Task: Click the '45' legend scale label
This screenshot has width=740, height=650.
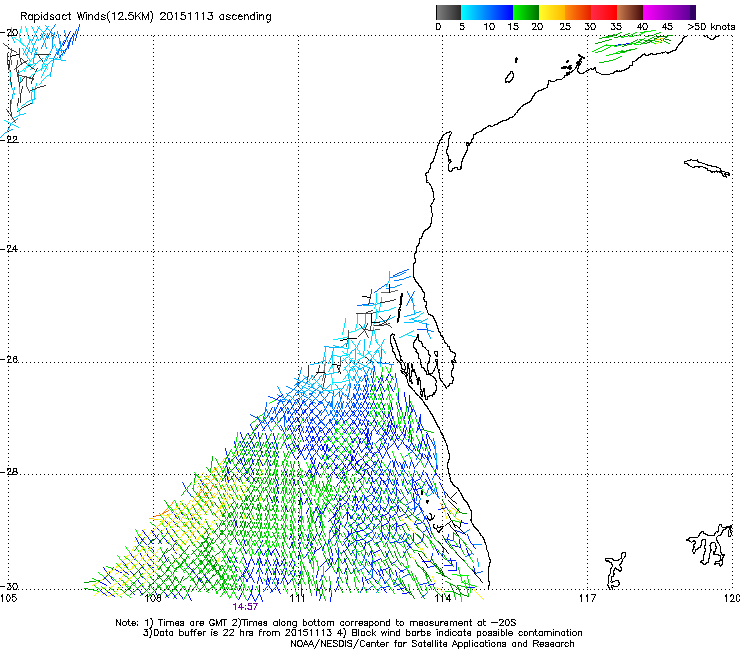Action: click(x=667, y=27)
